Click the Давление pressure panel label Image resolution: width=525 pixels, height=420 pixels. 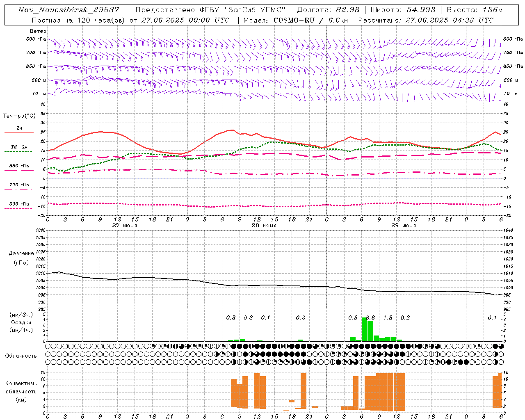pyautogui.click(x=21, y=253)
